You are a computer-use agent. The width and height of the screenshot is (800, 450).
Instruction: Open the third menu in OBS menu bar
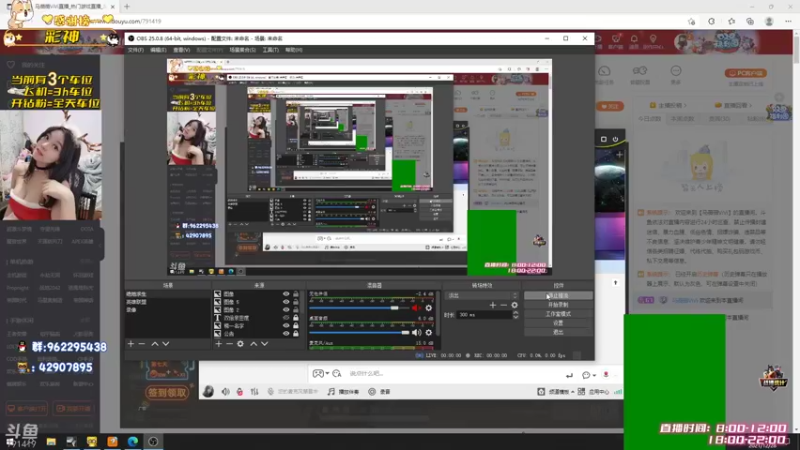coord(182,50)
